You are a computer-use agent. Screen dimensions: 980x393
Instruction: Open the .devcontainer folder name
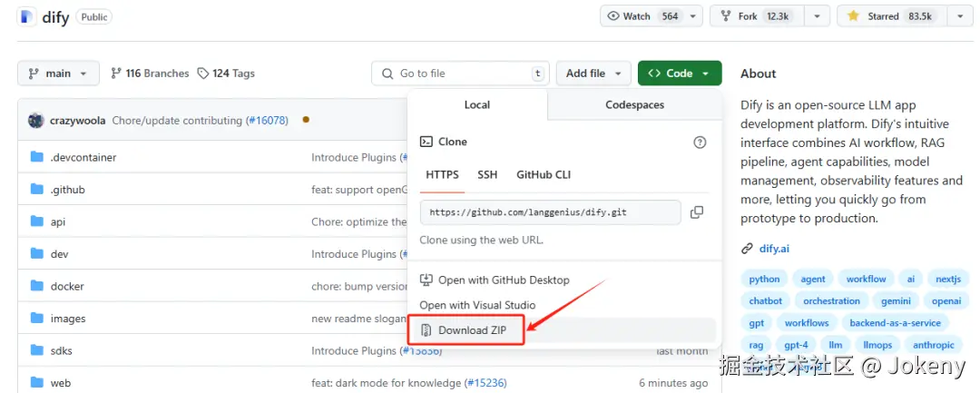click(x=83, y=157)
